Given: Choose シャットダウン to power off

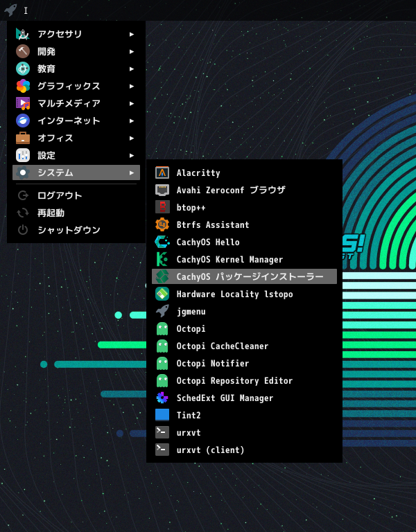Looking at the screenshot, I should coord(76,230).
